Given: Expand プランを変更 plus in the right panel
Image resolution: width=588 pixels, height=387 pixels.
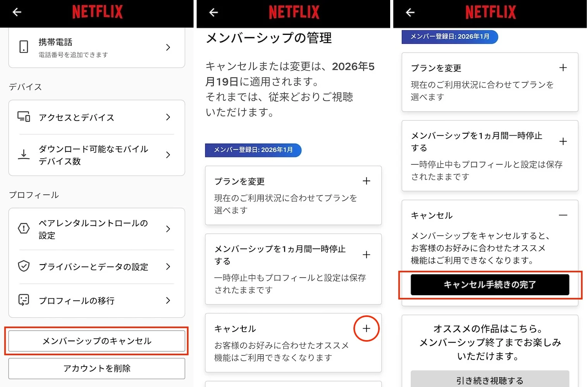Looking at the screenshot, I should 563,67.
